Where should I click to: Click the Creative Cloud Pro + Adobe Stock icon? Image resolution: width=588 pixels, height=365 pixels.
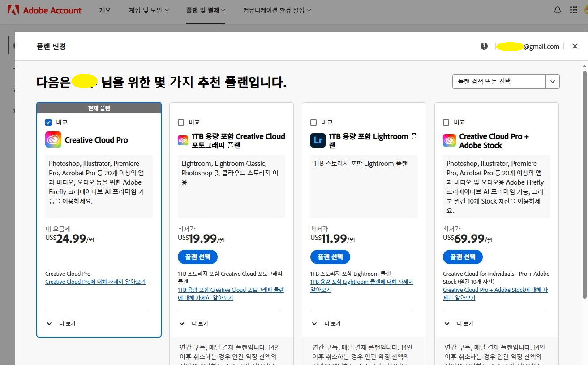(x=449, y=140)
